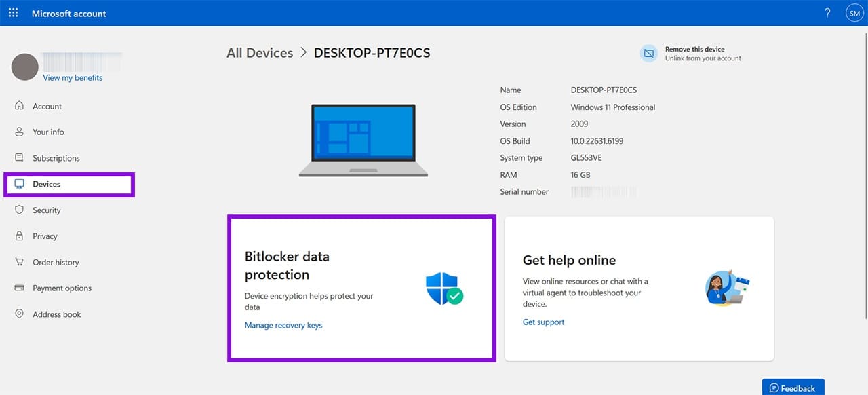This screenshot has width=868, height=395.
Task: Click the System type value GL553VE
Action: coord(587,157)
